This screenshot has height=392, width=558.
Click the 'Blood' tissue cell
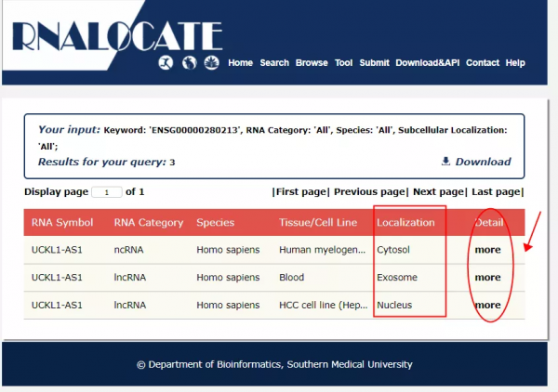291,277
